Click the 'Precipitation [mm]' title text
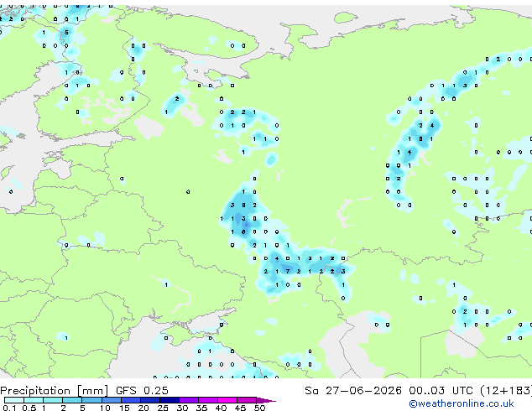 pos(55,391)
